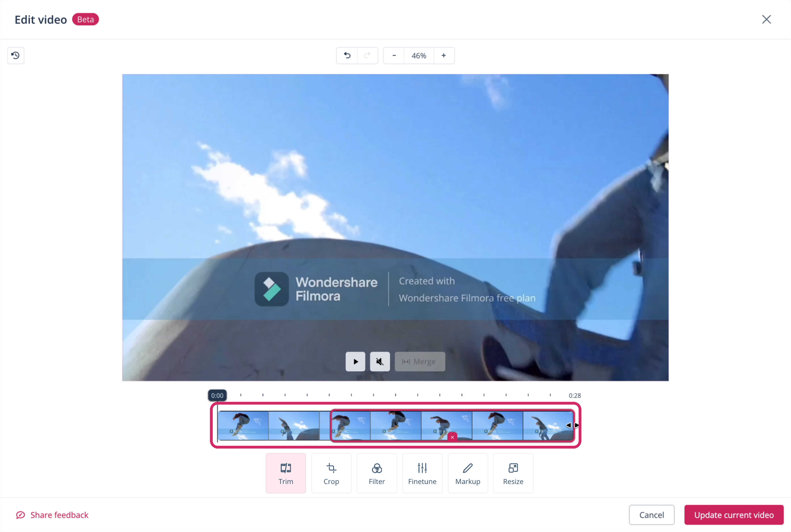Cancel the video edits
This screenshot has width=791, height=532.
point(651,515)
